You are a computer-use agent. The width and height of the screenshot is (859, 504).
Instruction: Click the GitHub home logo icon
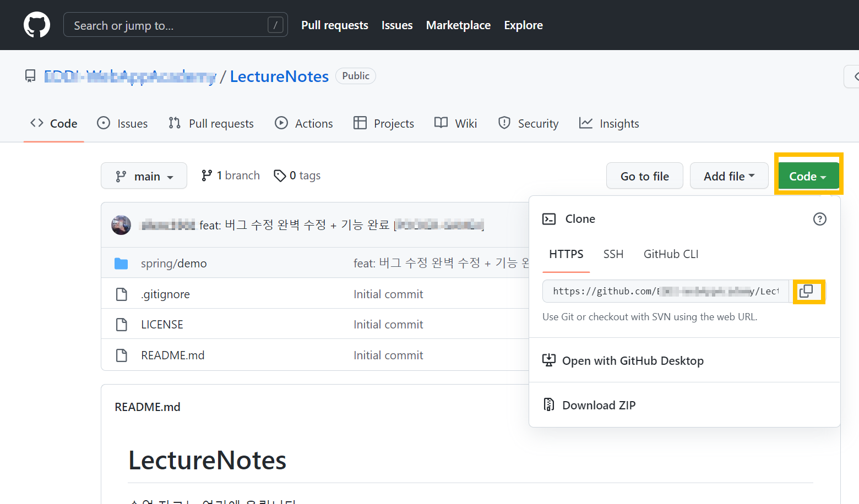[x=36, y=24]
